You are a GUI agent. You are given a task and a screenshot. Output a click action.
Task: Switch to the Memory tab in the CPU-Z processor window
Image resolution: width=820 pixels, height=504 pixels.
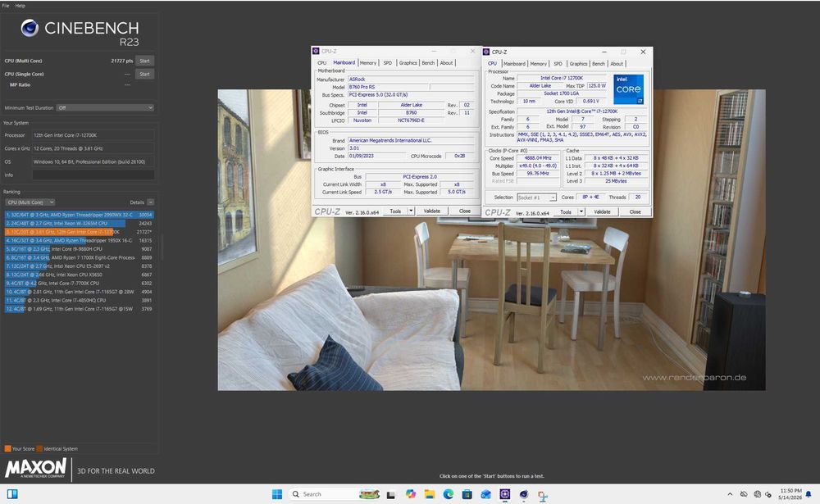[538, 64]
